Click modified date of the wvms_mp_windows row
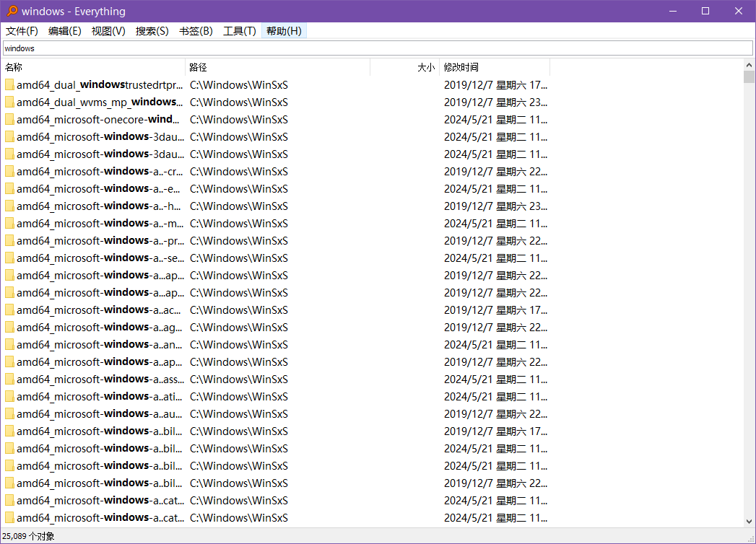The image size is (756, 544). (x=495, y=102)
